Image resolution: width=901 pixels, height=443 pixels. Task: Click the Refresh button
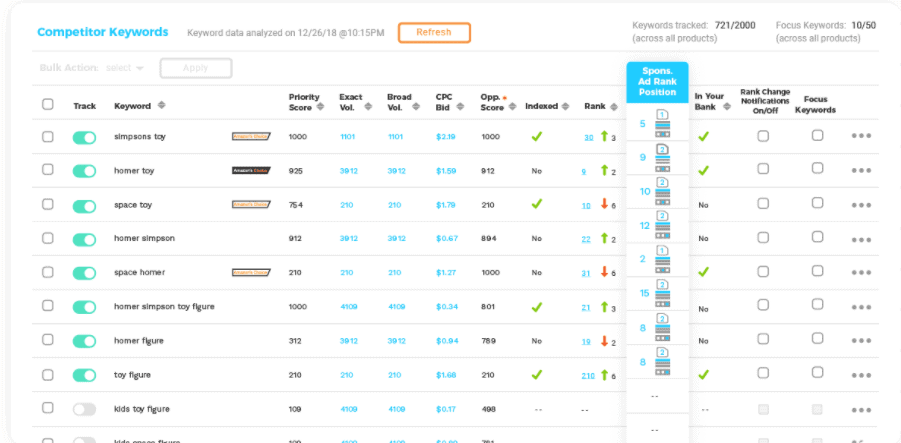click(434, 32)
